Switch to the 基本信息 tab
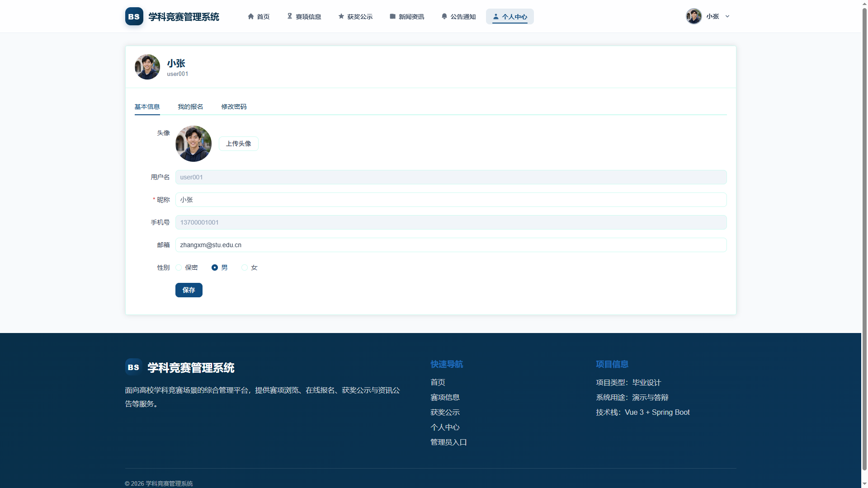This screenshot has height=488, width=868. (147, 107)
